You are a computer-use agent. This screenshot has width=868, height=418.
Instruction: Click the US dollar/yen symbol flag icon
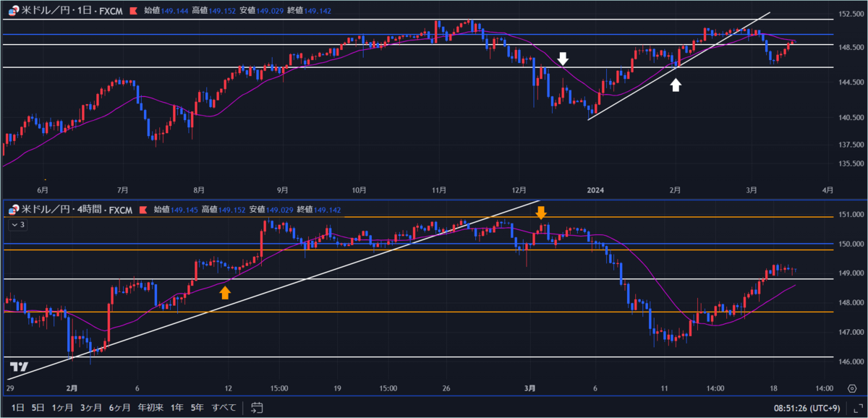coord(13,12)
